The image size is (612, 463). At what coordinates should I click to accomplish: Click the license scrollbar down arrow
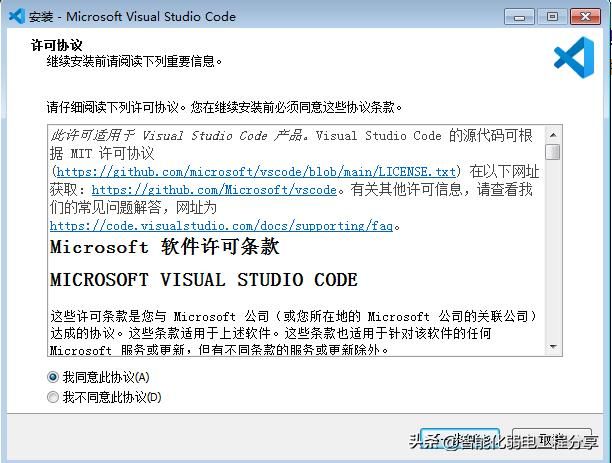click(x=553, y=346)
